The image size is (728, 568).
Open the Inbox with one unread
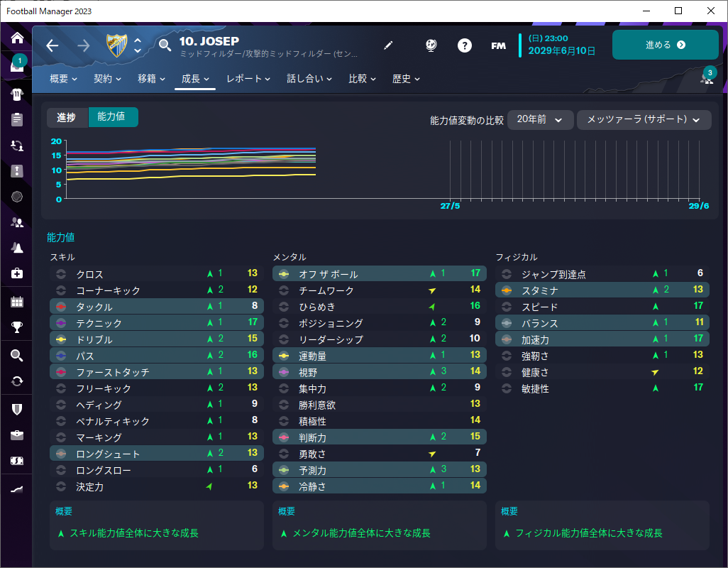click(x=17, y=65)
